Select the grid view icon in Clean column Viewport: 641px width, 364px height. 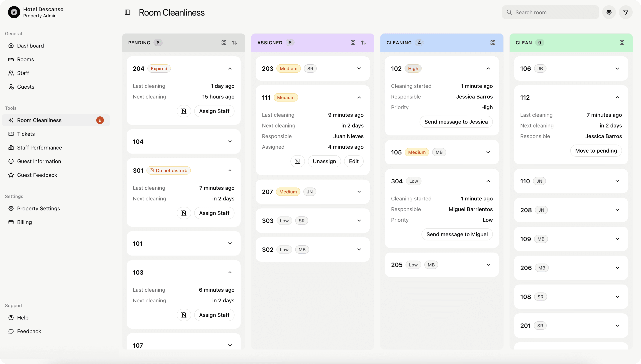point(622,43)
